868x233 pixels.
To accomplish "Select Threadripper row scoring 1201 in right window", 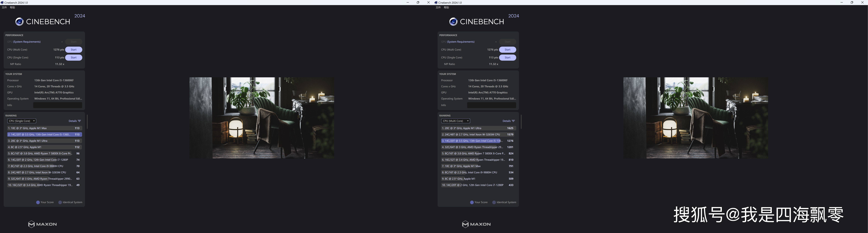I will pos(478,147).
